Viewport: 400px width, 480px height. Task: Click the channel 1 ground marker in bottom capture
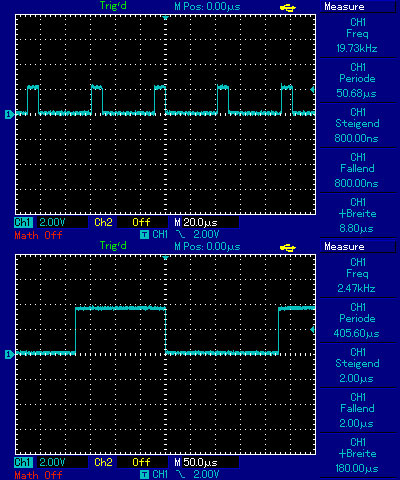tap(9, 354)
